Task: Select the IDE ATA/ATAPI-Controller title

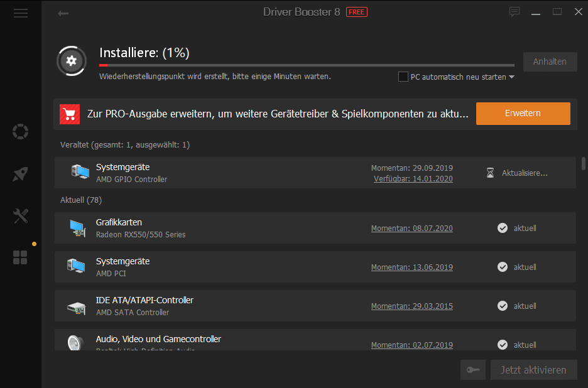Action: click(144, 300)
